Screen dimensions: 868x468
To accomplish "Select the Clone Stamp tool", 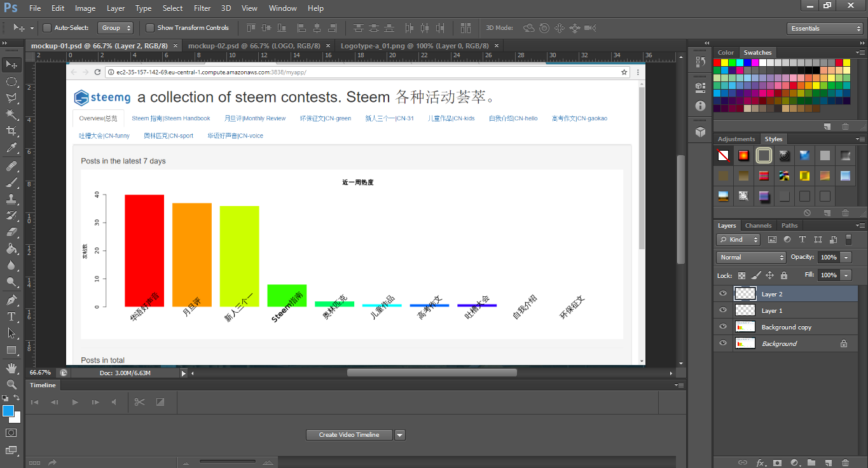I will point(11,200).
